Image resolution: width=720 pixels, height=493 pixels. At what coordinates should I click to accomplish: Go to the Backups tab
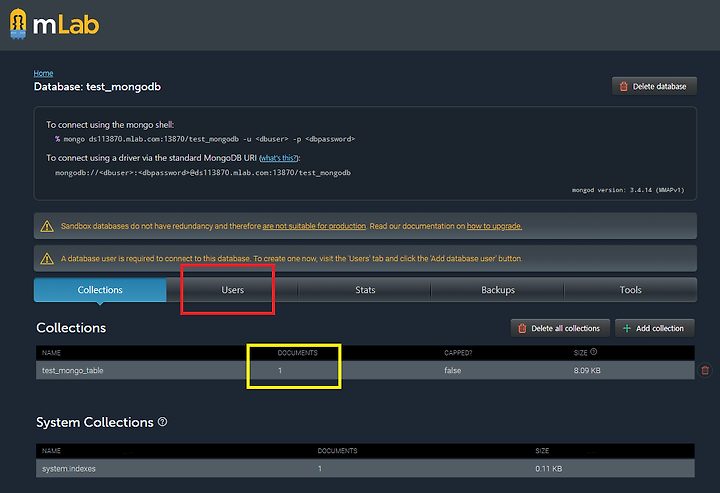(498, 290)
